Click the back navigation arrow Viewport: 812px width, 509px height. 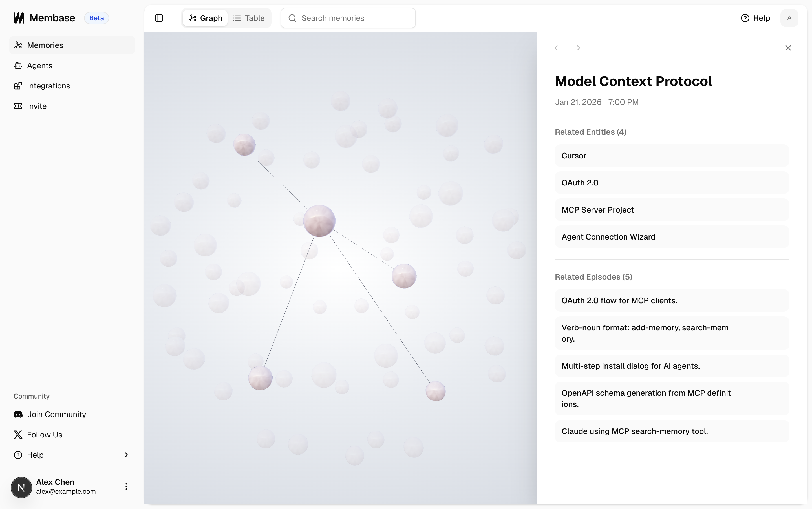pyautogui.click(x=556, y=47)
